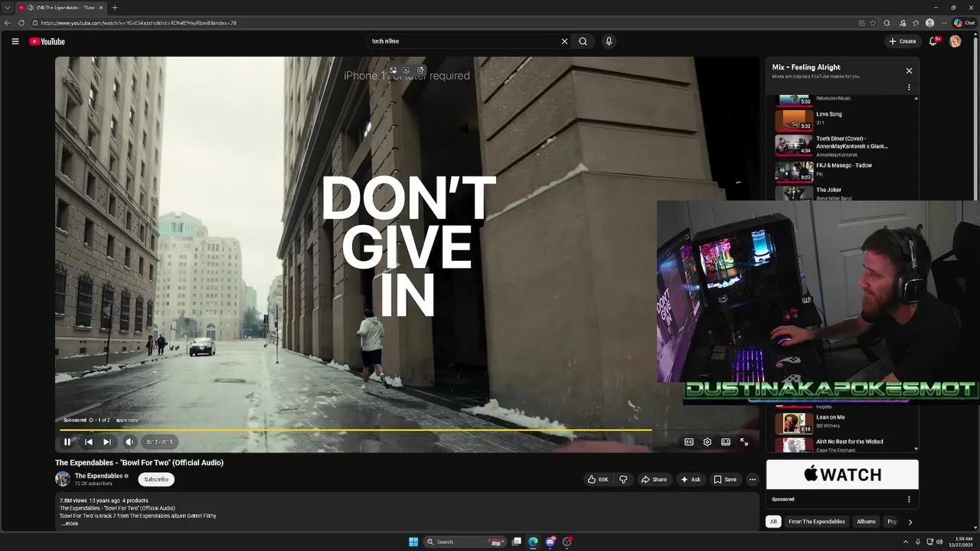This screenshot has width=980, height=551.
Task: Open The Expendables channel avatar
Action: point(63,479)
